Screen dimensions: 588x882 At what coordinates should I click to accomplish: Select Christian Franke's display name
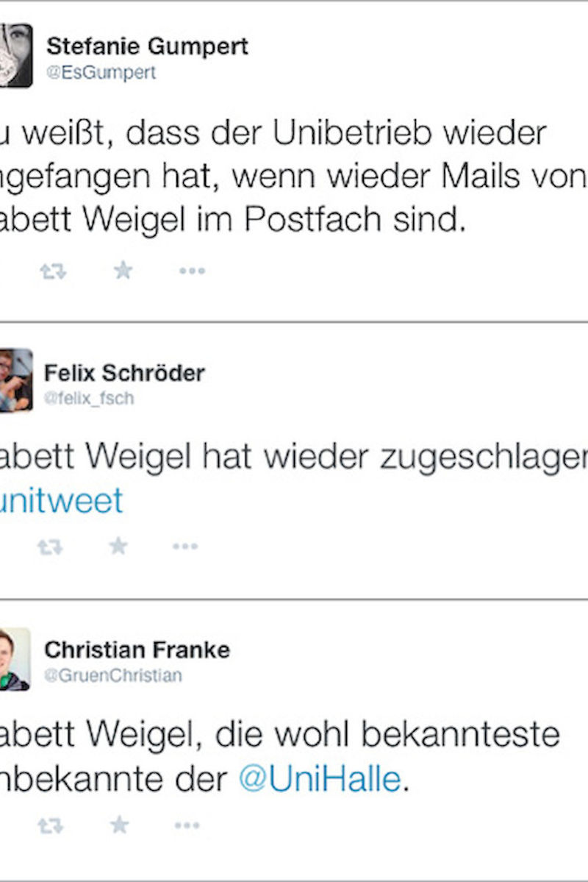(x=139, y=649)
